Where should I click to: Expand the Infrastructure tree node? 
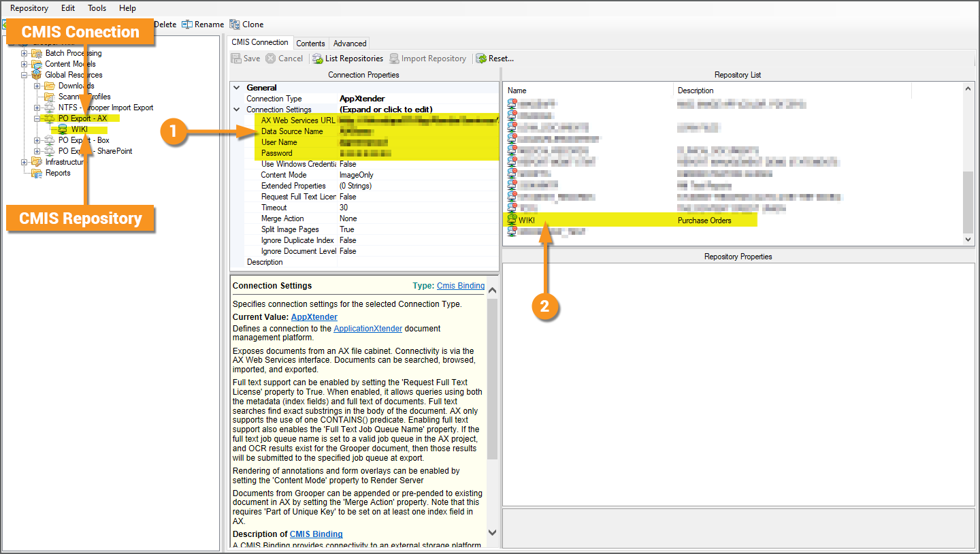(x=24, y=162)
